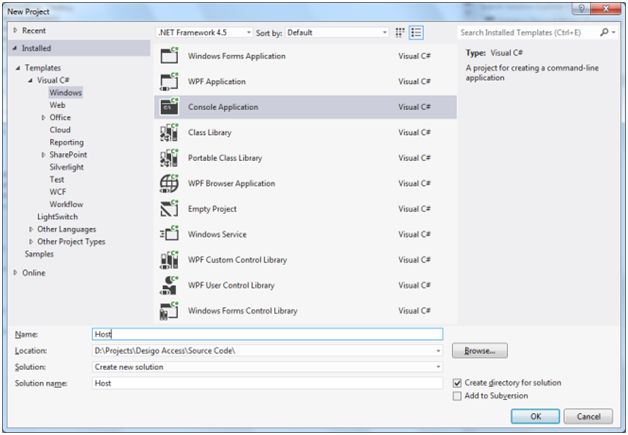Viewport: 628px width, 435px height.
Task: Select the Test category in tree
Action: tap(57, 179)
